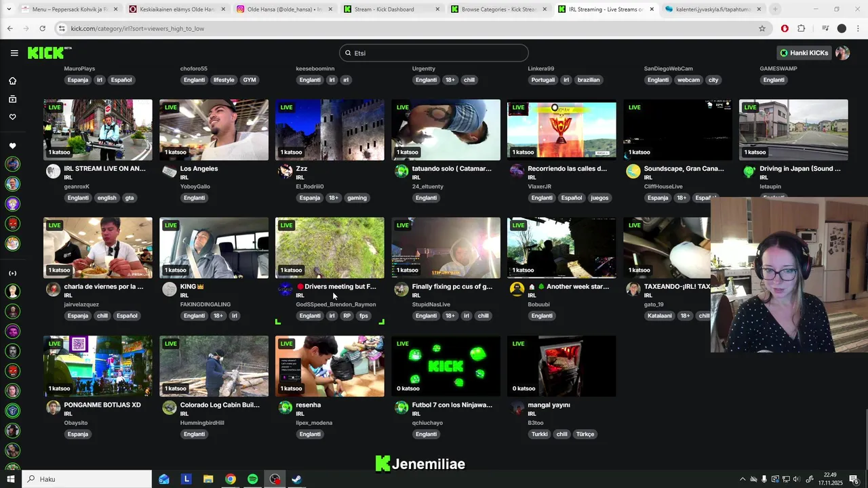The image size is (868, 488).
Task: Switch to the Olde Hansa Instagram tab
Action: [x=283, y=9]
